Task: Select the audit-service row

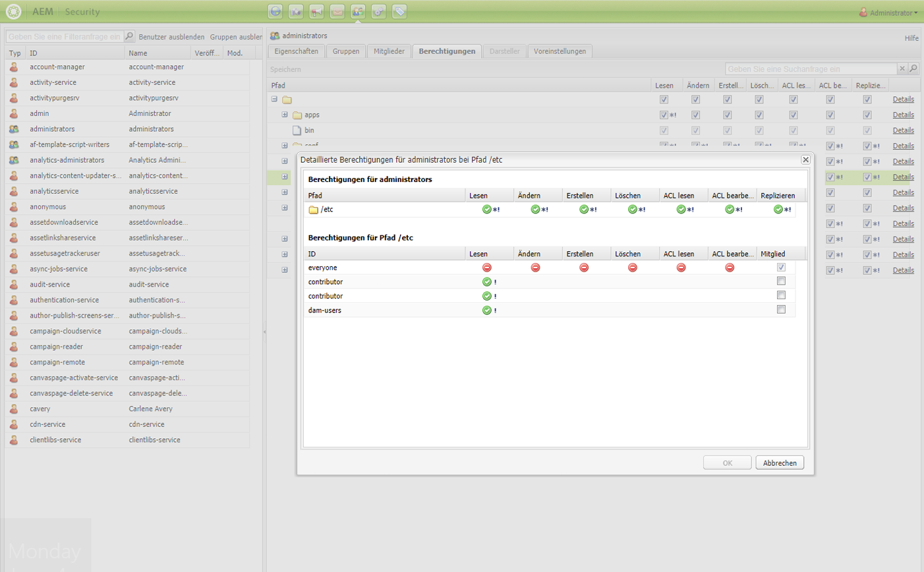Action: [127, 285]
